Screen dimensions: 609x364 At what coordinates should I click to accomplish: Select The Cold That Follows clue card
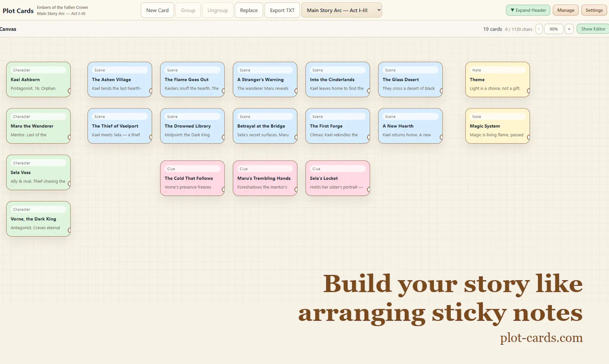(x=192, y=178)
